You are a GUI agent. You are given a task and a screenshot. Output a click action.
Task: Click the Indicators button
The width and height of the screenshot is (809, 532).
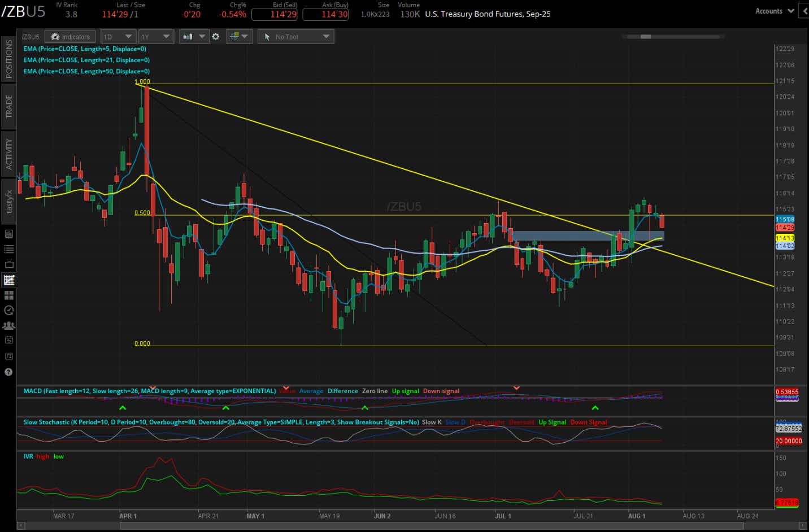pos(70,36)
